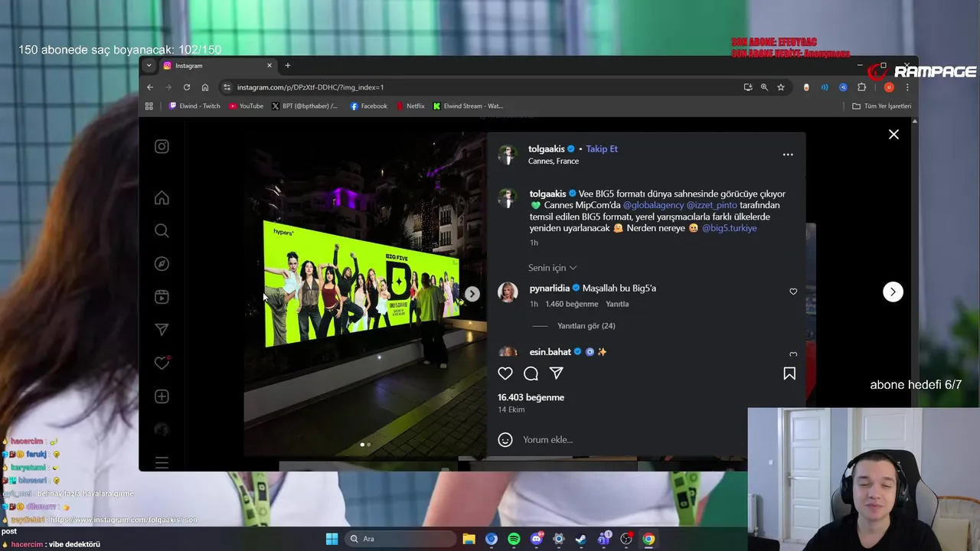Open bookmarks bar apps grid icon
This screenshot has height=551, width=980.
pyautogui.click(x=149, y=106)
